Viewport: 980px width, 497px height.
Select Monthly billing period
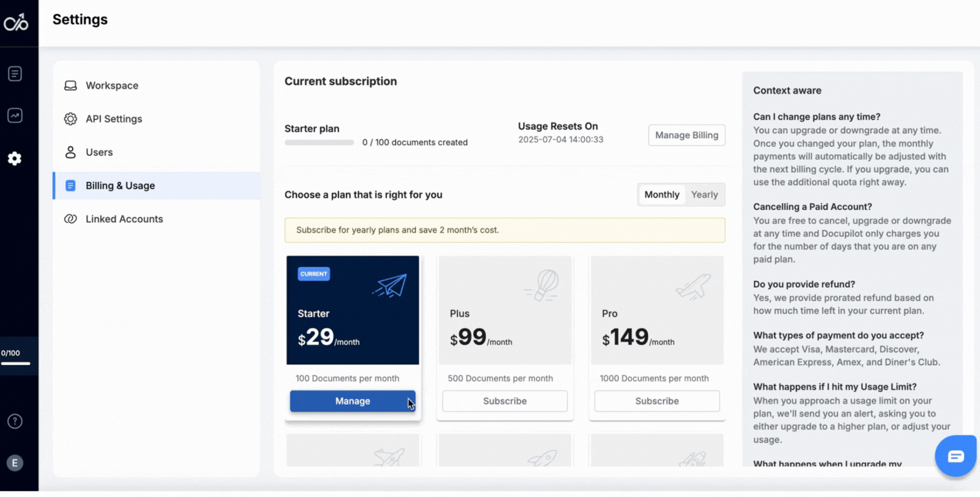pyautogui.click(x=661, y=194)
